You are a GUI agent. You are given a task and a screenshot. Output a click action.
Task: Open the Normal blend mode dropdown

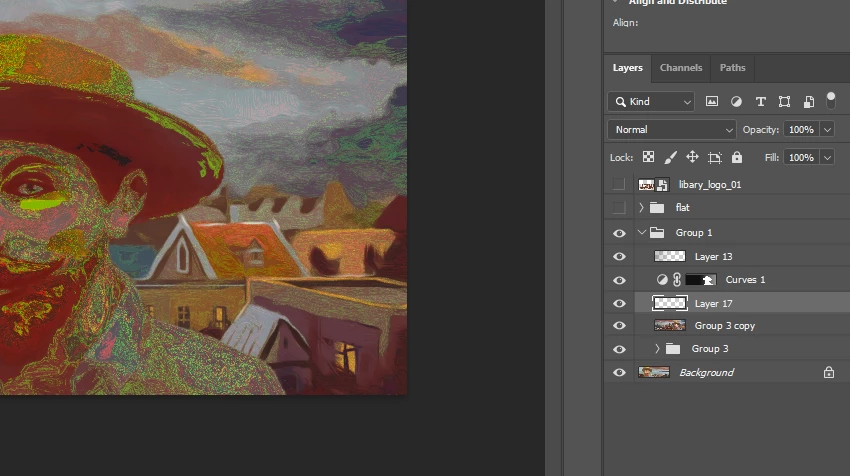[x=672, y=130]
